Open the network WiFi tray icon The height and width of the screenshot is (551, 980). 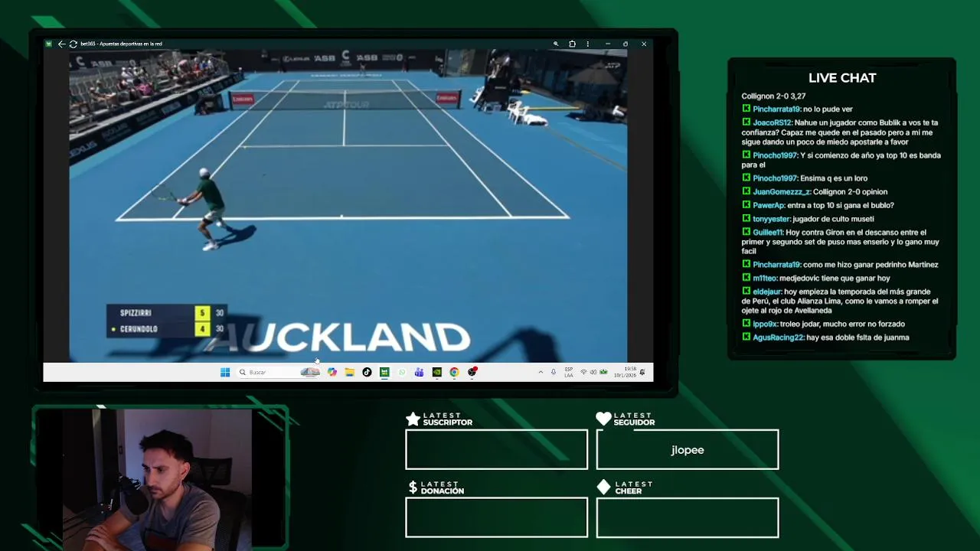pos(583,372)
